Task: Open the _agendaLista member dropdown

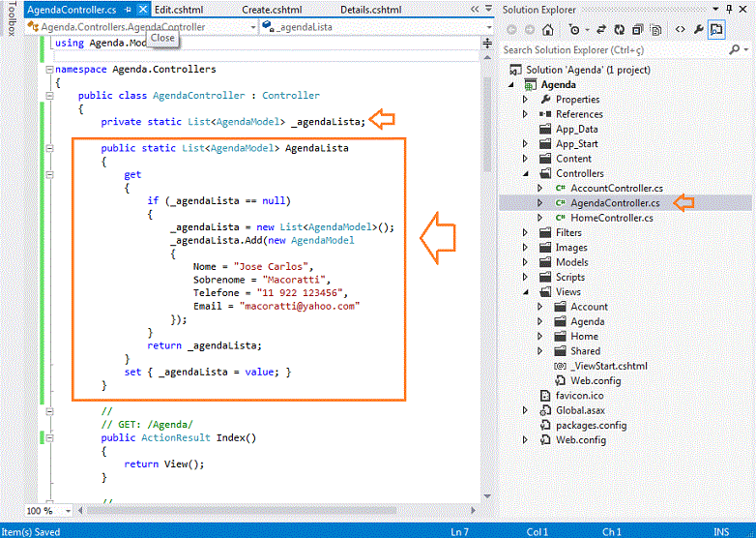Action: (489, 27)
